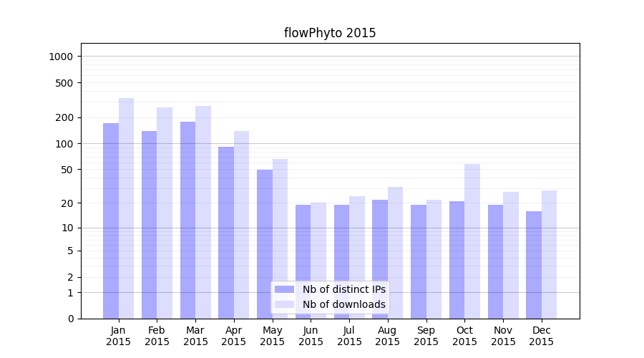Click the Jan 2015 distinct IPs bar

[111, 221]
